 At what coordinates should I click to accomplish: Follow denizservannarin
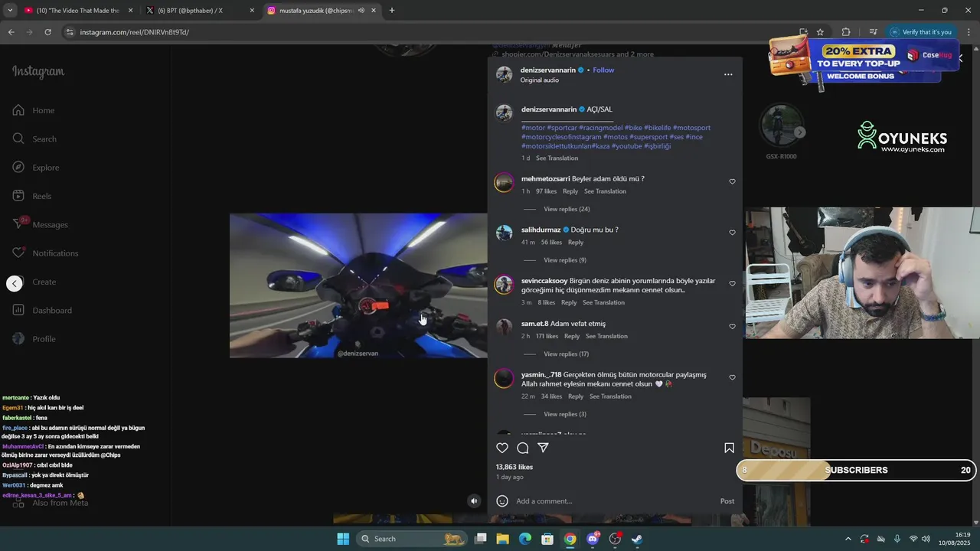[x=603, y=70]
